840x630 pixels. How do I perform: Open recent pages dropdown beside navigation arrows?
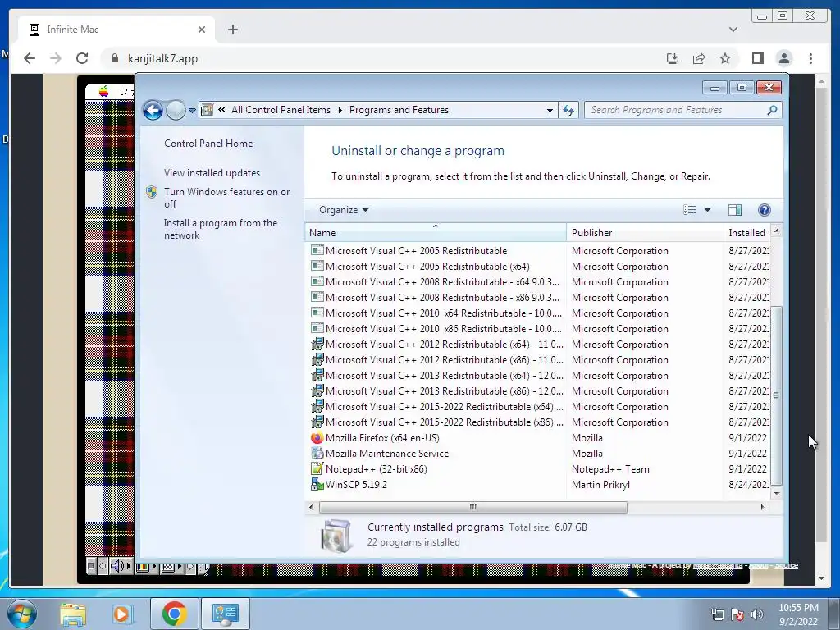click(192, 111)
